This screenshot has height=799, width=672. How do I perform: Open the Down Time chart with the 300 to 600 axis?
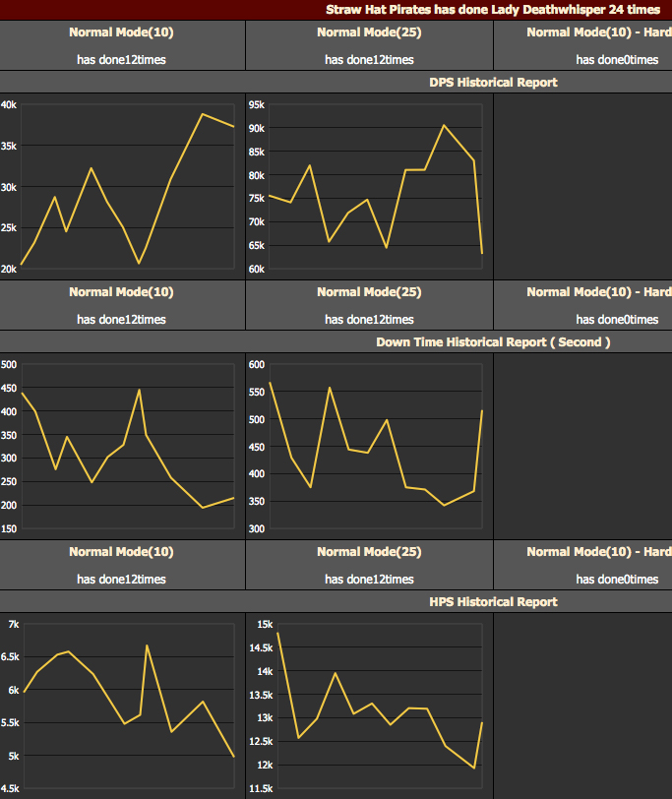[x=375, y=446]
